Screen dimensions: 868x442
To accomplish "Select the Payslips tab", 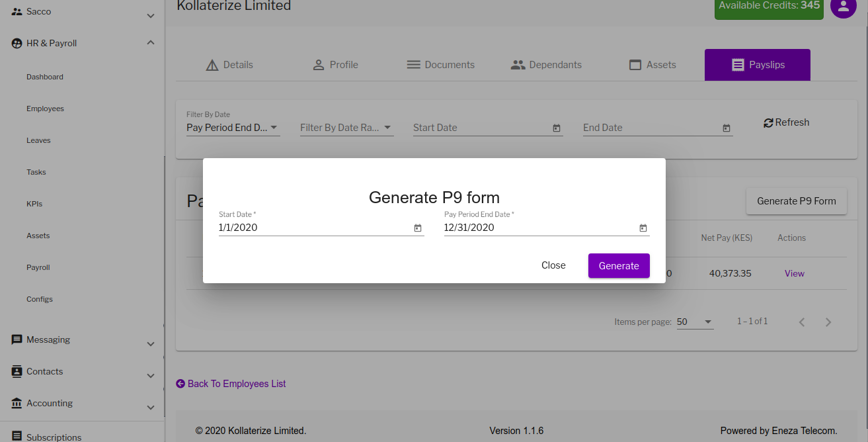I will click(758, 65).
